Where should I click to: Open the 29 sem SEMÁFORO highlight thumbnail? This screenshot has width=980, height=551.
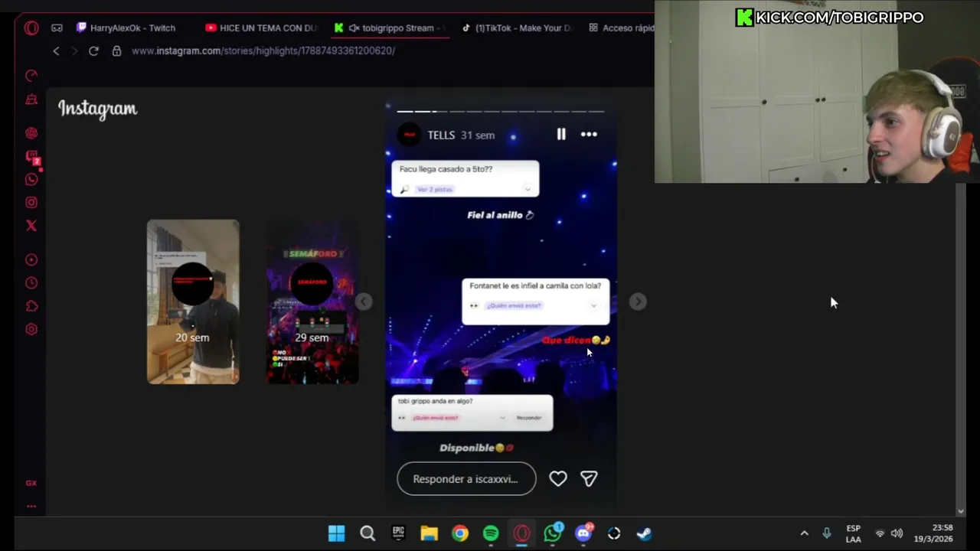pyautogui.click(x=312, y=302)
